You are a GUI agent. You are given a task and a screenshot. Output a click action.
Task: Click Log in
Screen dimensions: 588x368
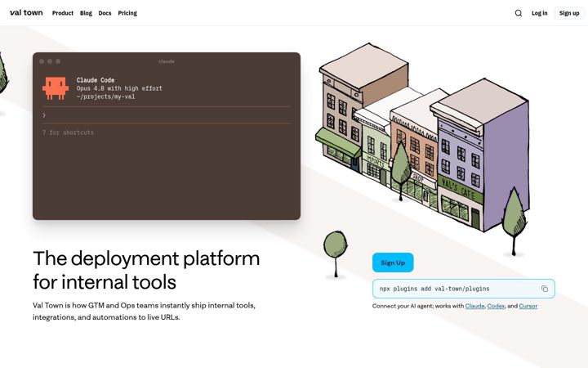(539, 13)
